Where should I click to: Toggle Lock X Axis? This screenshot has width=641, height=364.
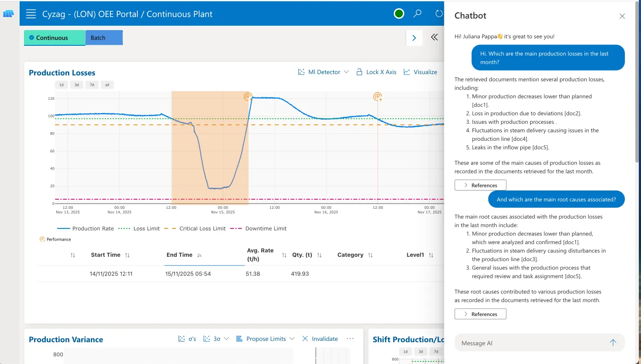pos(376,72)
